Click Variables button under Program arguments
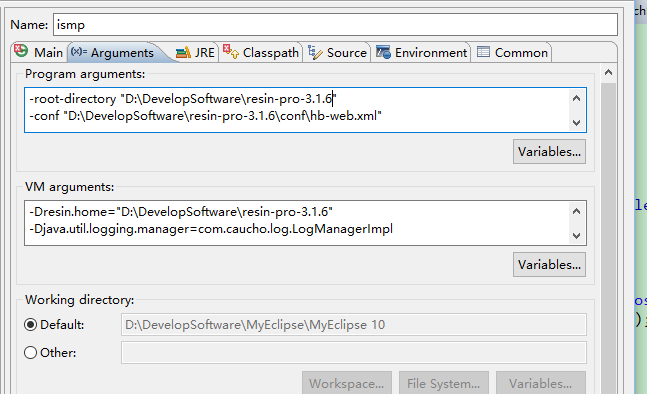Image resolution: width=647 pixels, height=394 pixels. [549, 151]
